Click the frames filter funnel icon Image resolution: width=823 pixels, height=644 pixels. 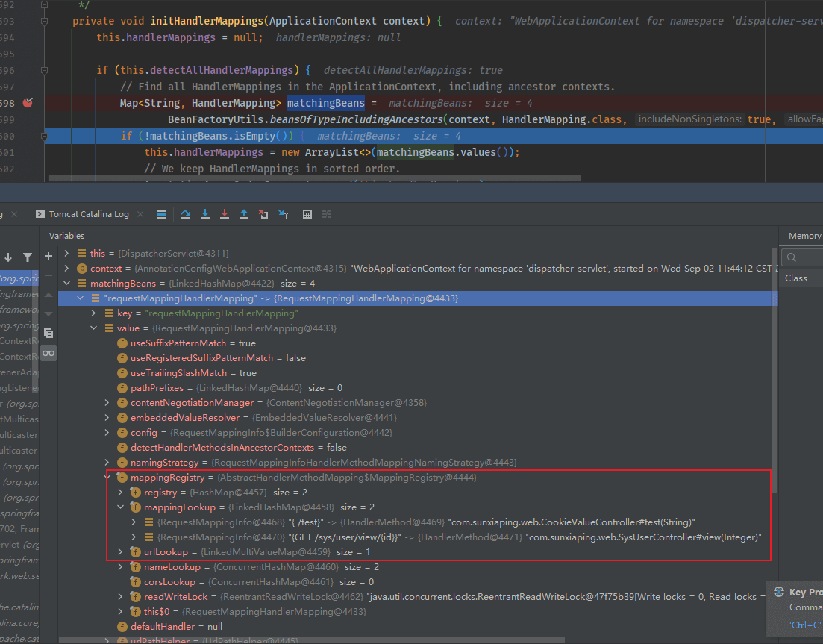(x=28, y=257)
